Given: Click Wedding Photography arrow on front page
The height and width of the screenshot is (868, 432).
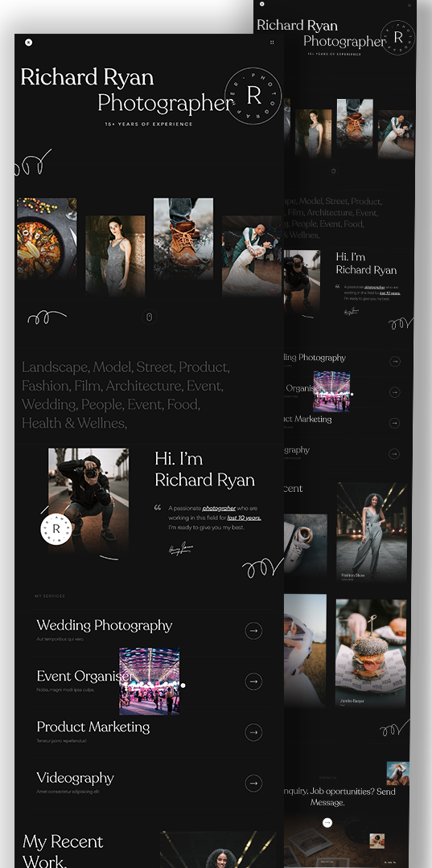Looking at the screenshot, I should [x=253, y=631].
